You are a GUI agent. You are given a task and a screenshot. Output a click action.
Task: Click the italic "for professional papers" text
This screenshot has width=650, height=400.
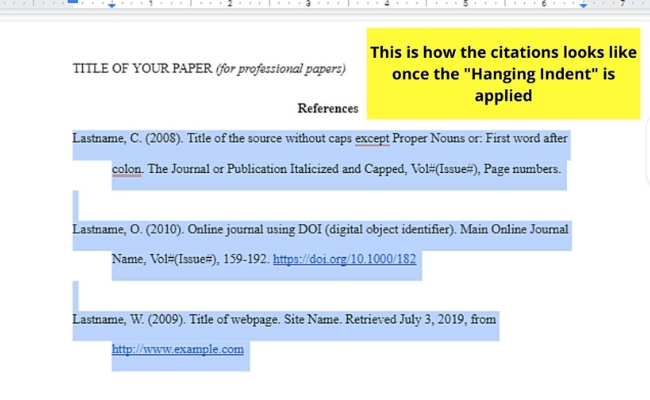(281, 69)
